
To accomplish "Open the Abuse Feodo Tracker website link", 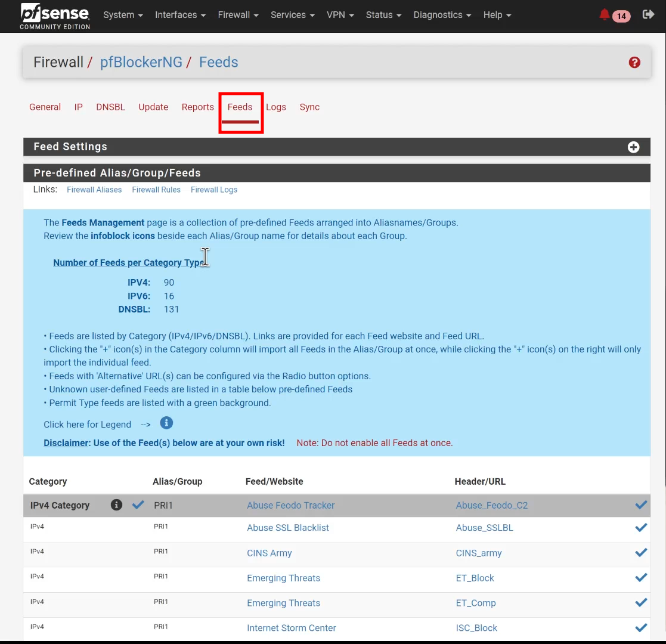I will pos(291,505).
